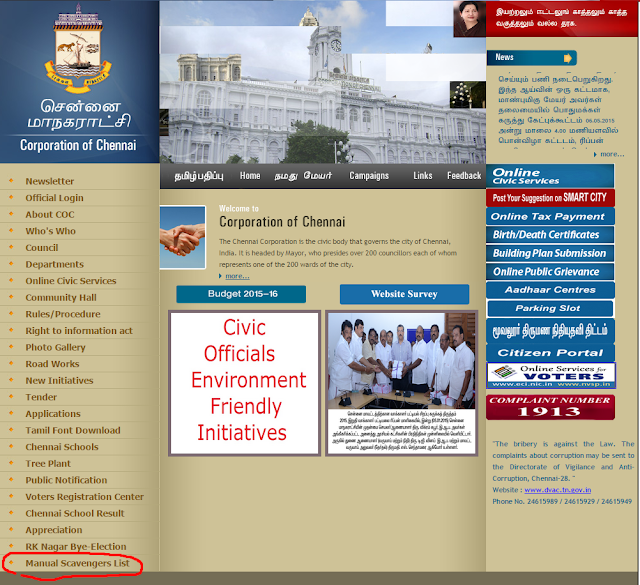Click the handshake welcome image
Image resolution: width=640 pixels, height=585 pixels.
click(x=182, y=237)
